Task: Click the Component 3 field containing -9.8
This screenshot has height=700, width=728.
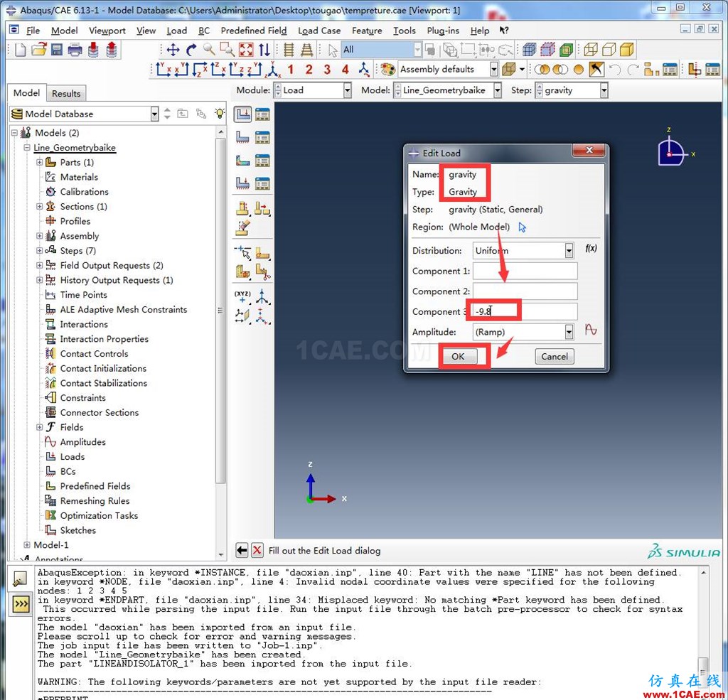Action: [x=525, y=311]
